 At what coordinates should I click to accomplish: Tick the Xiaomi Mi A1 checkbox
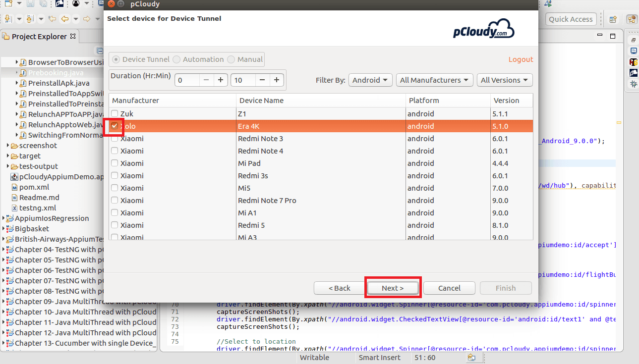point(115,213)
